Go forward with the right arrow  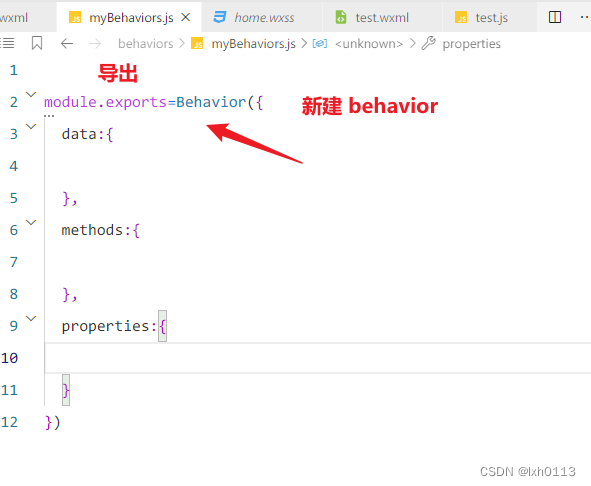tap(95, 44)
